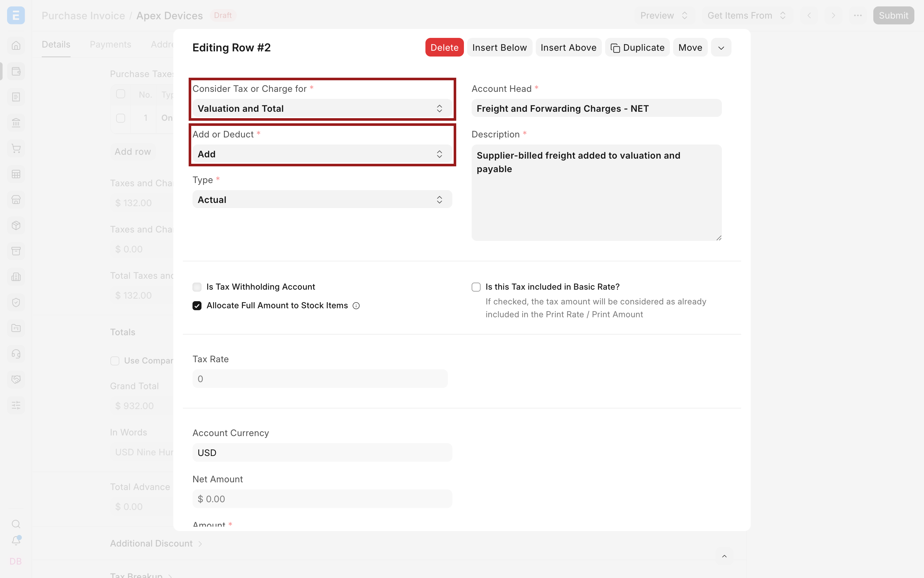
Task: Click the Grand Total value $ 932.00
Action: click(134, 406)
